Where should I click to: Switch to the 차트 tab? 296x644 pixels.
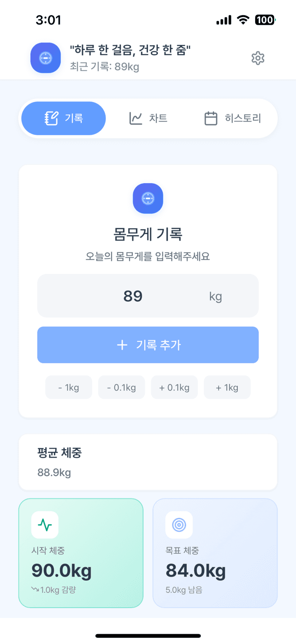tap(148, 119)
